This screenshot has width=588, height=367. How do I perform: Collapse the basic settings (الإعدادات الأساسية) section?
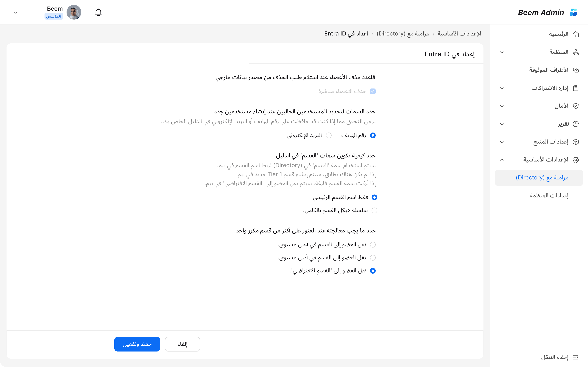point(502,160)
